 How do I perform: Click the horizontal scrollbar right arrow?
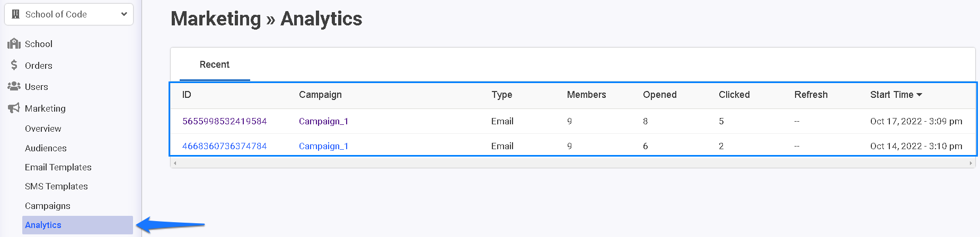click(x=970, y=163)
